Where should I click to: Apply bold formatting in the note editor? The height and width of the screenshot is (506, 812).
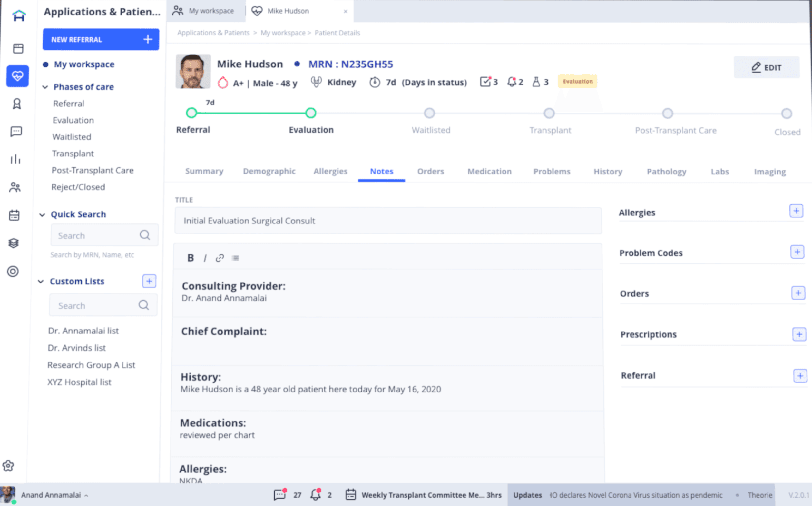click(x=190, y=257)
